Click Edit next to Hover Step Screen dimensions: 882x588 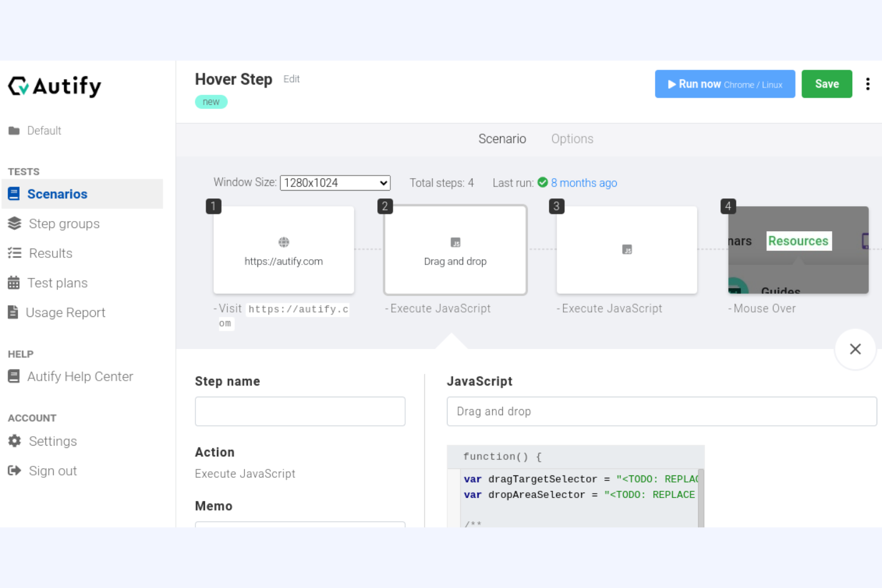tap(291, 79)
